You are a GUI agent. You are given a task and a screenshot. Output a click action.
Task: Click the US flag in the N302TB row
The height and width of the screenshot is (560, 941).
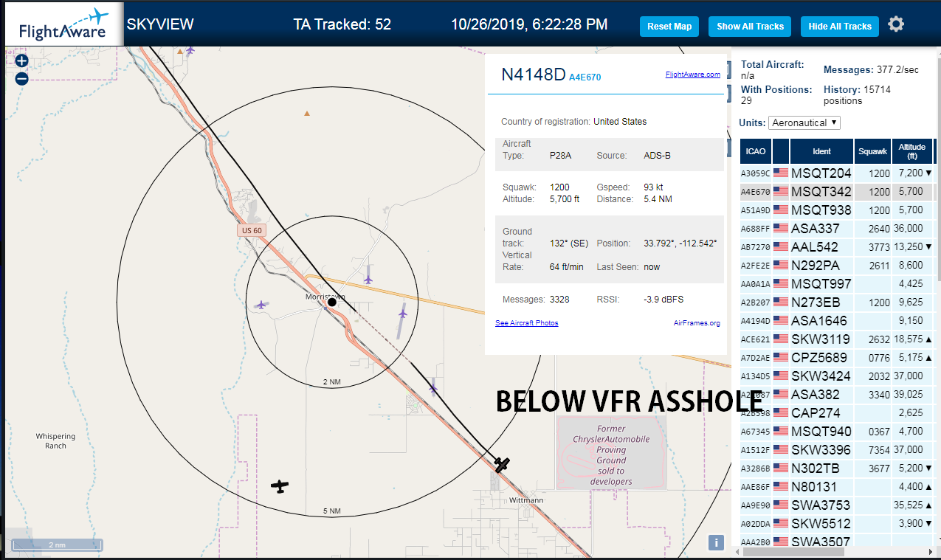(781, 468)
